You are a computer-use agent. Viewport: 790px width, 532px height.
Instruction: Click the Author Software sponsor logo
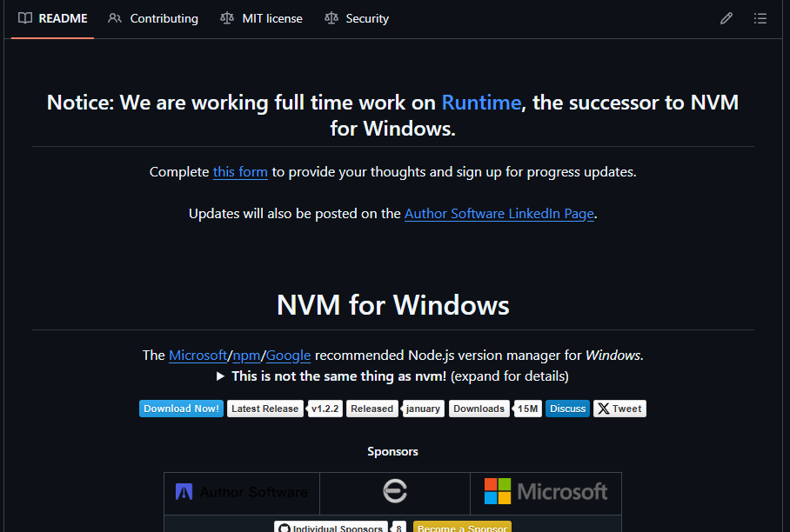pyautogui.click(x=241, y=490)
